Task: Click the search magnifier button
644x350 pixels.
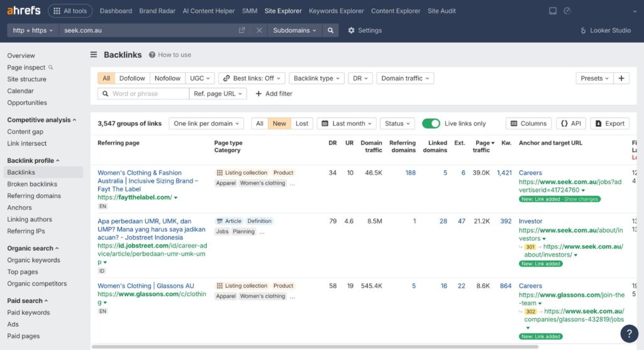Action: (330, 30)
